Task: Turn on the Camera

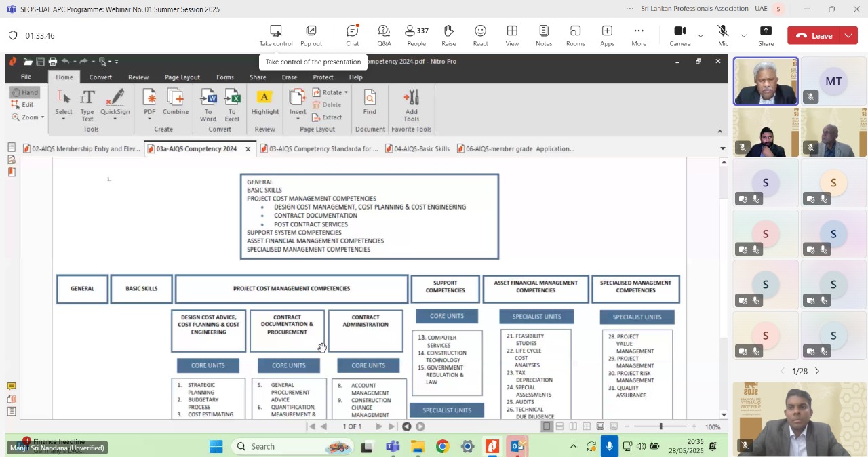Action: pos(679,35)
